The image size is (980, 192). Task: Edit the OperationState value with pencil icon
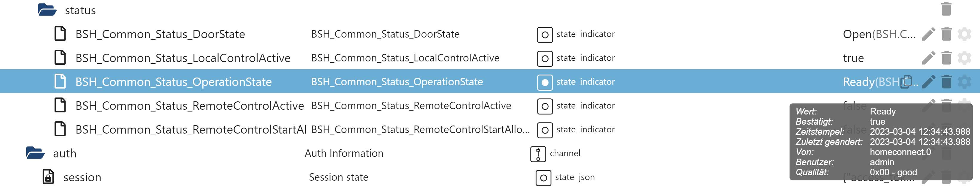click(x=928, y=82)
